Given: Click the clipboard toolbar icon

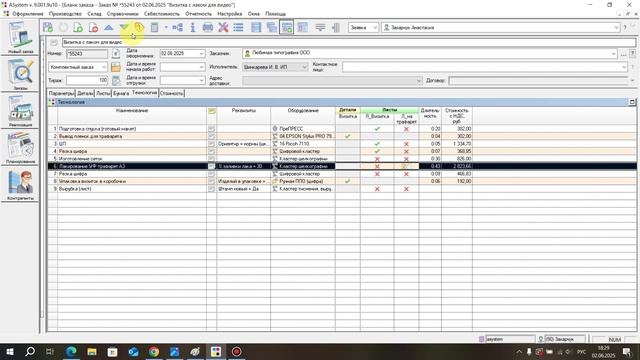Looking at the screenshot, I should pyautogui.click(x=154, y=27).
